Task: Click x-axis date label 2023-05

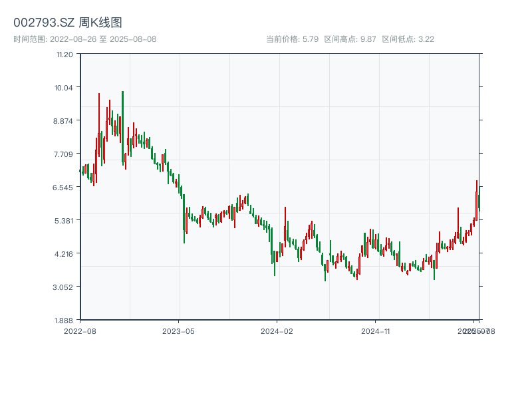Action: (x=178, y=331)
